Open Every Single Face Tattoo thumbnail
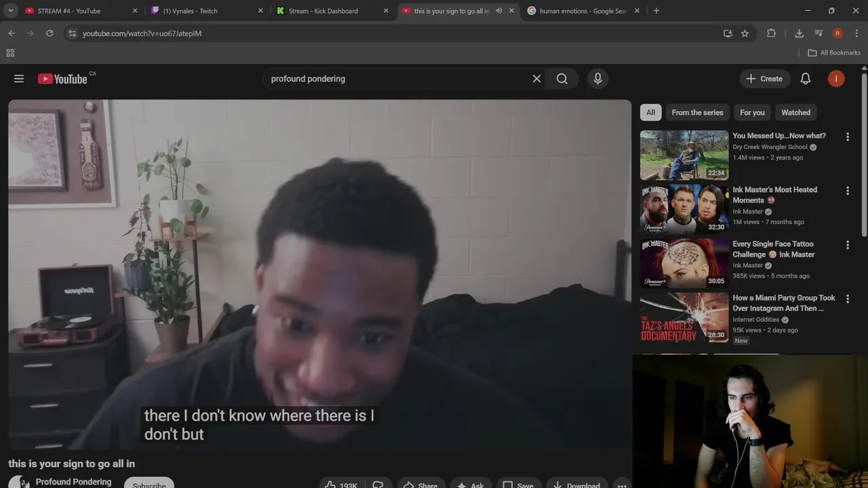The height and width of the screenshot is (488, 868). pos(684,264)
